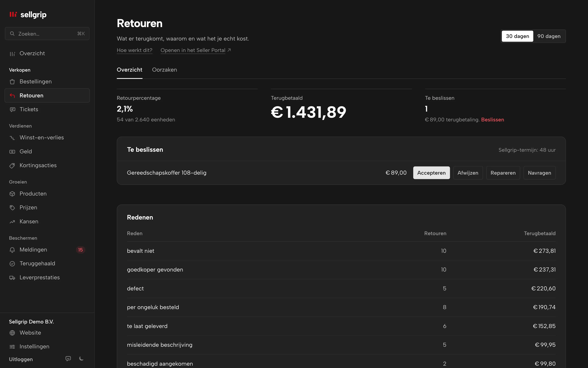The image size is (588, 368).
Task: Click the sellgrip logo icon
Action: pyautogui.click(x=13, y=14)
